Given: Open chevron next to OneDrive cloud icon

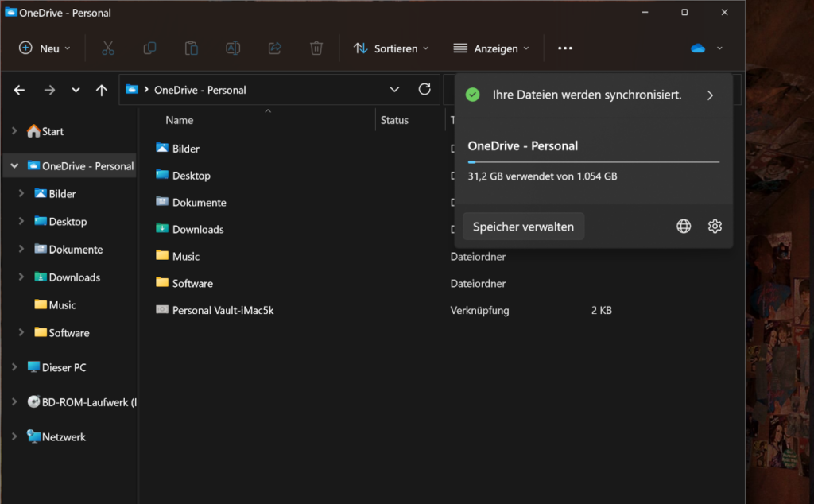Looking at the screenshot, I should (x=719, y=48).
